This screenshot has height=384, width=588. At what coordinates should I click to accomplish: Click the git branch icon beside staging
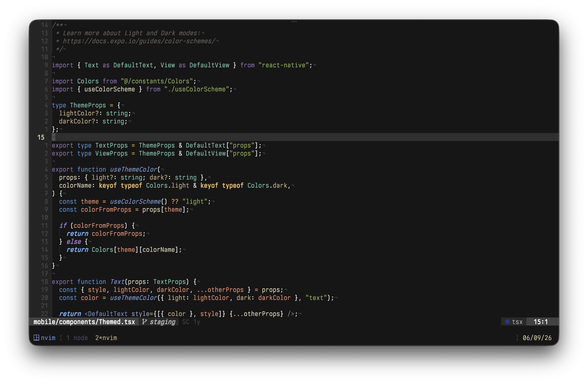[144, 322]
